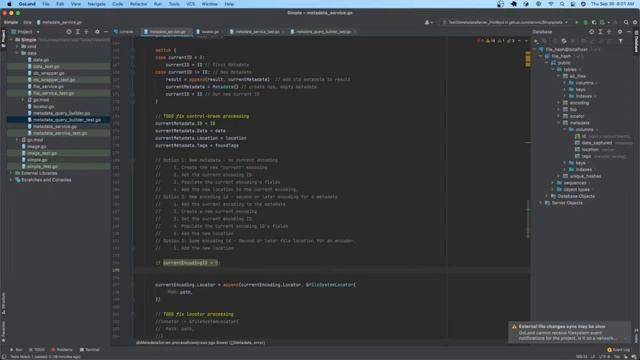The height and width of the screenshot is (360, 640).
Task: Expand Scratches and Consoles node
Action: [x=11, y=180]
